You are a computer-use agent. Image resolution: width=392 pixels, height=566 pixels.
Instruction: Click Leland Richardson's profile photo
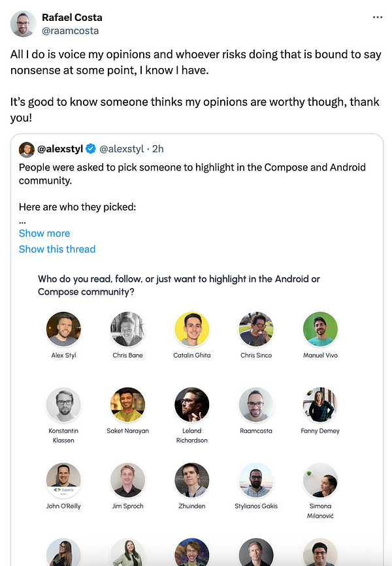click(191, 405)
